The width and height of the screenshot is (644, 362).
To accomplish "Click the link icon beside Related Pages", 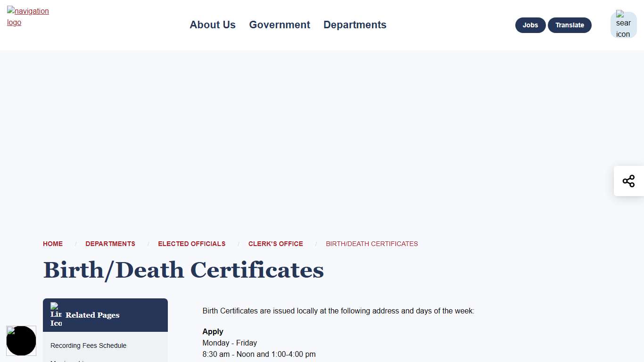I will pyautogui.click(x=56, y=315).
